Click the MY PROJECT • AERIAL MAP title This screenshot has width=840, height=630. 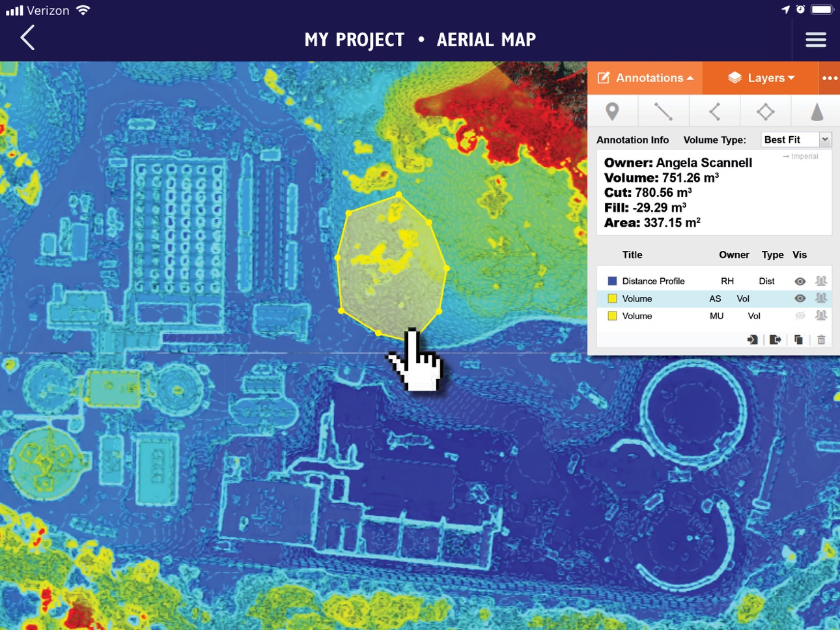click(420, 40)
